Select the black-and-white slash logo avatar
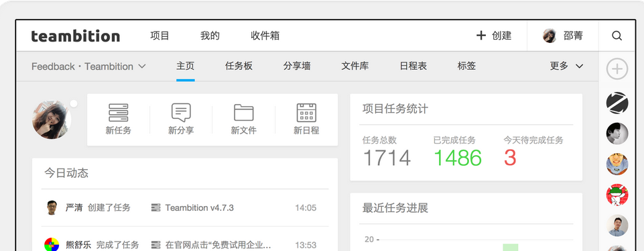The image size is (644, 251). pyautogui.click(x=617, y=103)
